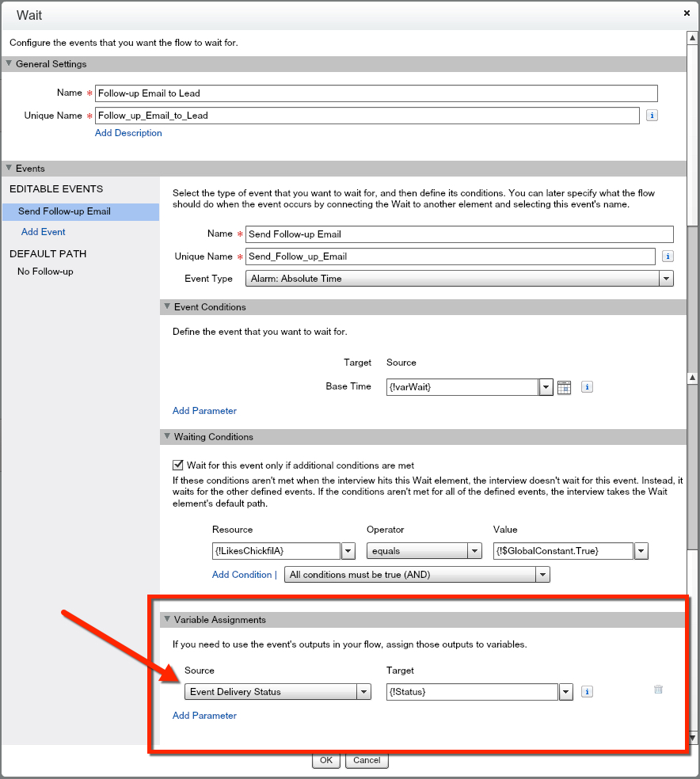Click the info icon next to Base Time calendar
The image size is (700, 779).
click(587, 387)
